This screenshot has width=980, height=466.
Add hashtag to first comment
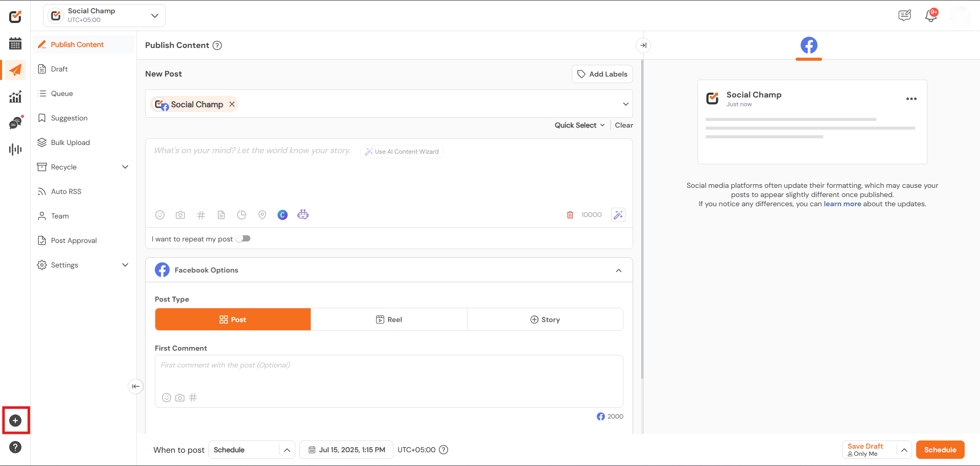193,398
